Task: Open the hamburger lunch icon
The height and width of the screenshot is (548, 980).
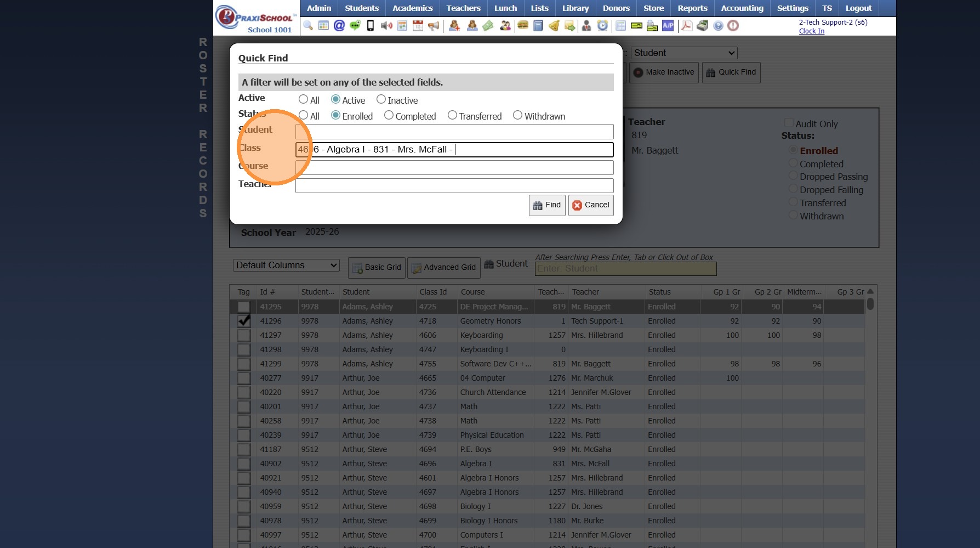Action: pyautogui.click(x=523, y=26)
